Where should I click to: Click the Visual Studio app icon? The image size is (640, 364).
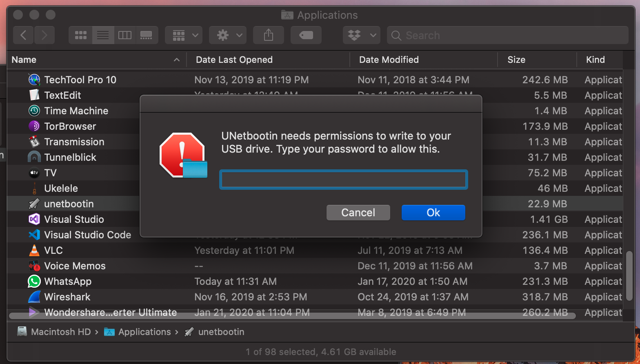[34, 219]
